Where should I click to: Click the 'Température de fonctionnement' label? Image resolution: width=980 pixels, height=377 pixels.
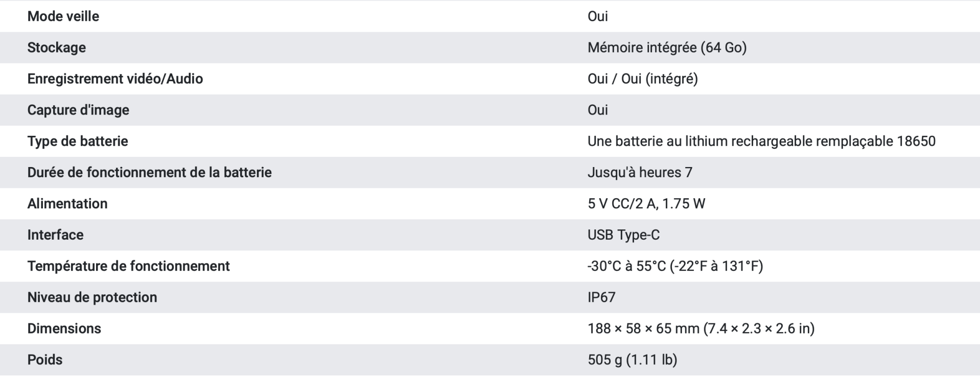[x=128, y=266]
